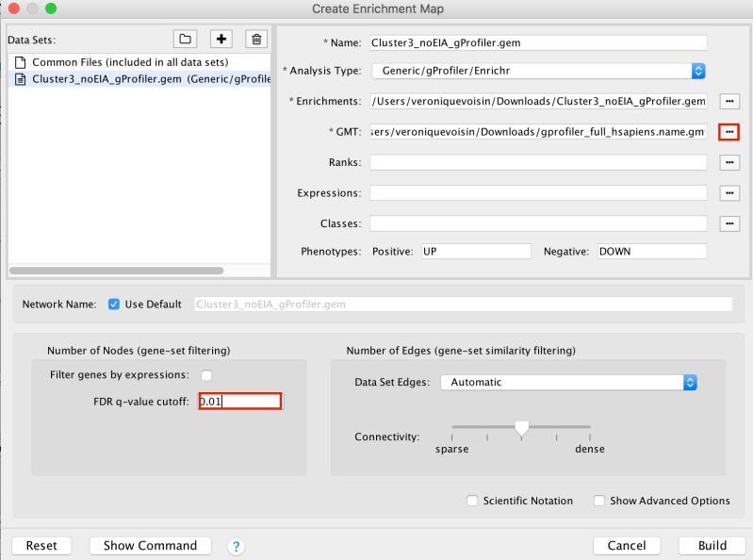Screen dimensions: 753x560
Task: Click the Enrichments path field
Action: click(x=538, y=101)
